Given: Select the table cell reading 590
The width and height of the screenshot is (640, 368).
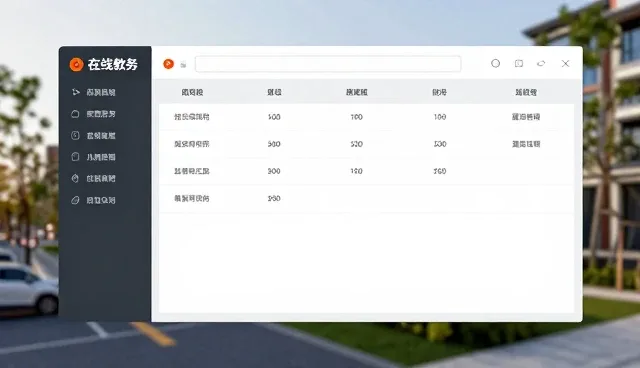Looking at the screenshot, I should click(274, 198).
